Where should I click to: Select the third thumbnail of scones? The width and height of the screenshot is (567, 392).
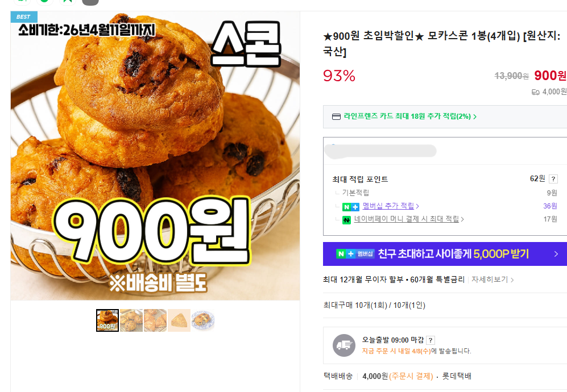pyautogui.click(x=155, y=320)
